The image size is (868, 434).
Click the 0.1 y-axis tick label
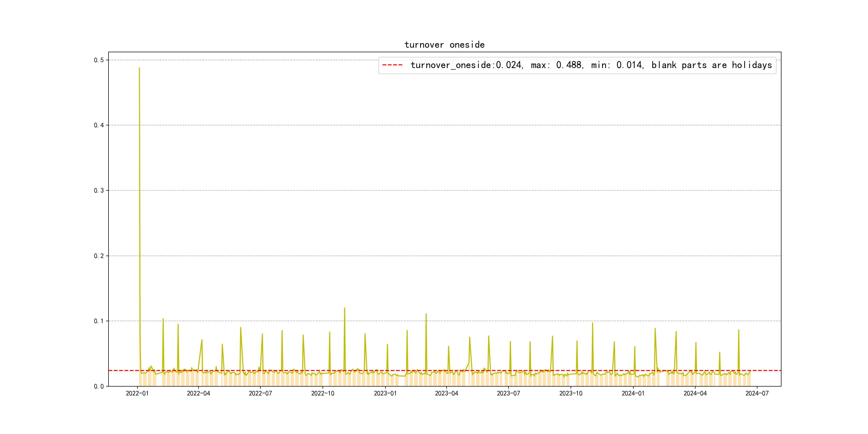pyautogui.click(x=99, y=321)
